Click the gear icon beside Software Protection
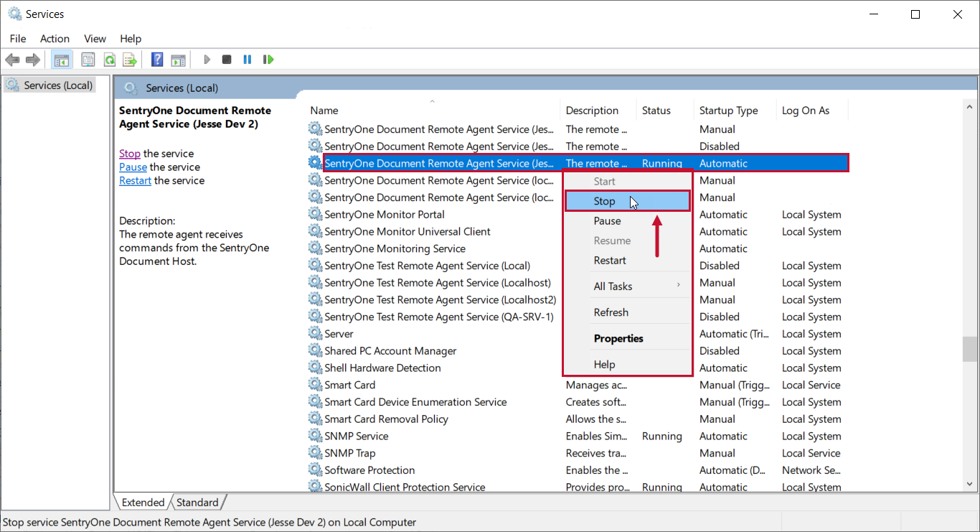Image resolution: width=980 pixels, height=532 pixels. pos(315,470)
